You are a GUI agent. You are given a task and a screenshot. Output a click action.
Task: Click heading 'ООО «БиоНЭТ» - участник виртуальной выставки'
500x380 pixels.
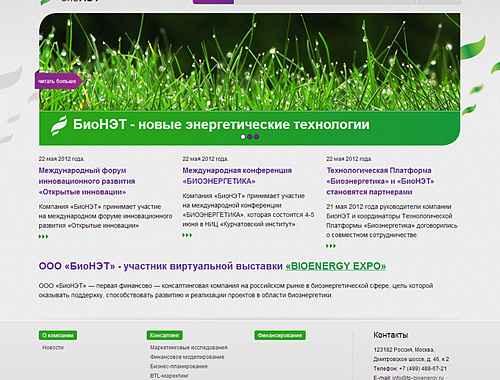point(161,266)
